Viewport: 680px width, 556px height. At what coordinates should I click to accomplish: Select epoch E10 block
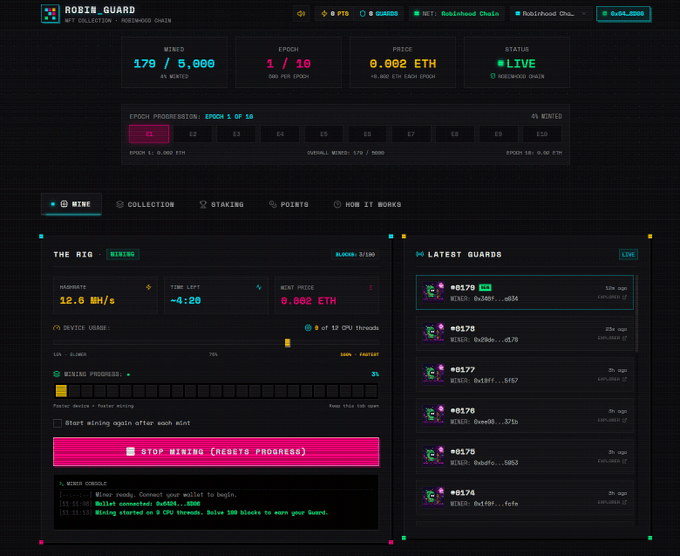[542, 134]
